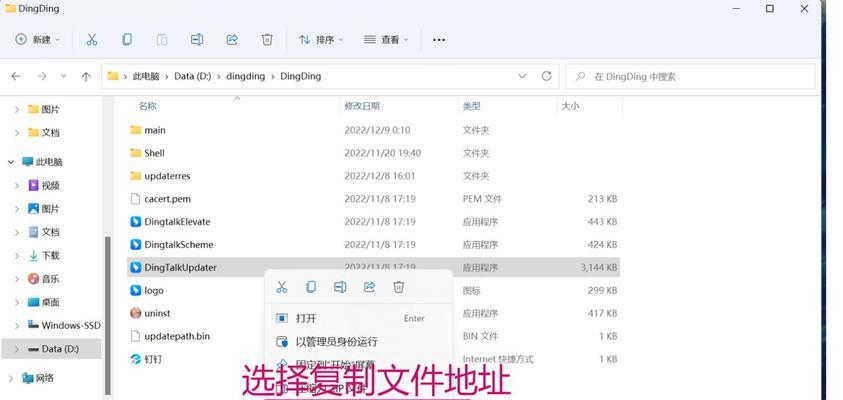Go back with the left arrow button
Viewport: 843px width, 400px height.
pos(16,76)
